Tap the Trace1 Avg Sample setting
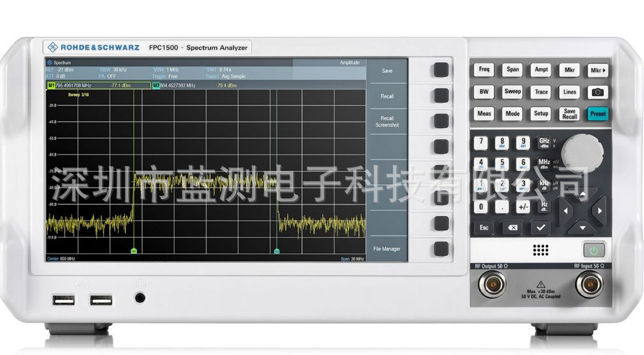The width and height of the screenshot is (644, 355). (225, 76)
